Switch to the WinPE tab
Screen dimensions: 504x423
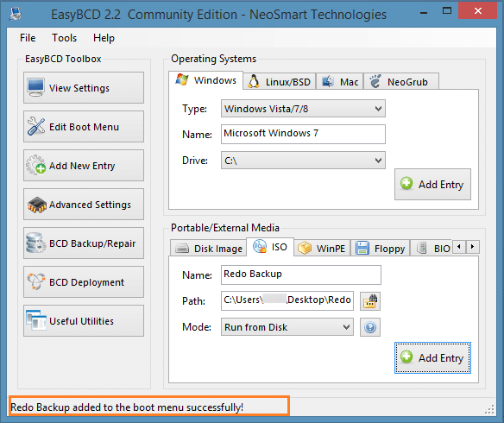click(x=322, y=248)
